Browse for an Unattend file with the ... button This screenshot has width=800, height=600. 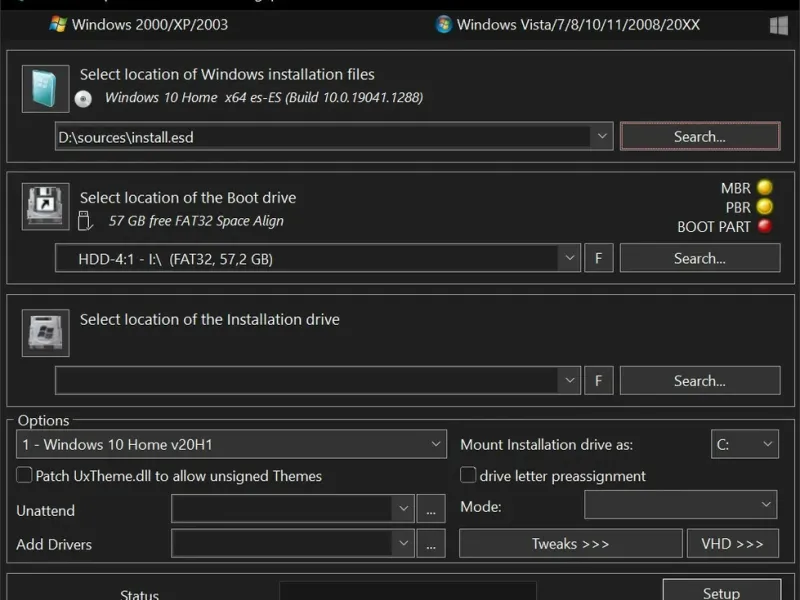click(x=431, y=509)
